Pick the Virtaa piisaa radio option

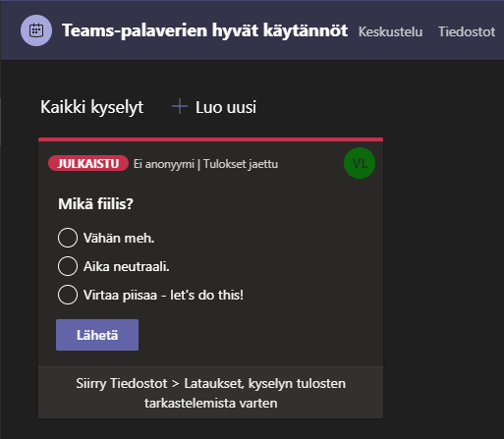click(x=68, y=295)
